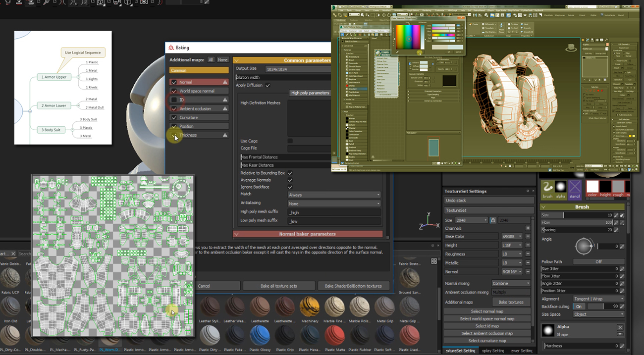This screenshot has width=644, height=355.
Task: Open the Alignment Tangent Wrap dropdown
Action: [x=598, y=299]
